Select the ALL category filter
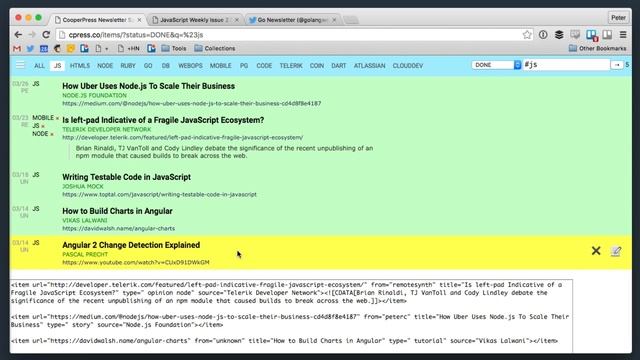 click(x=39, y=66)
